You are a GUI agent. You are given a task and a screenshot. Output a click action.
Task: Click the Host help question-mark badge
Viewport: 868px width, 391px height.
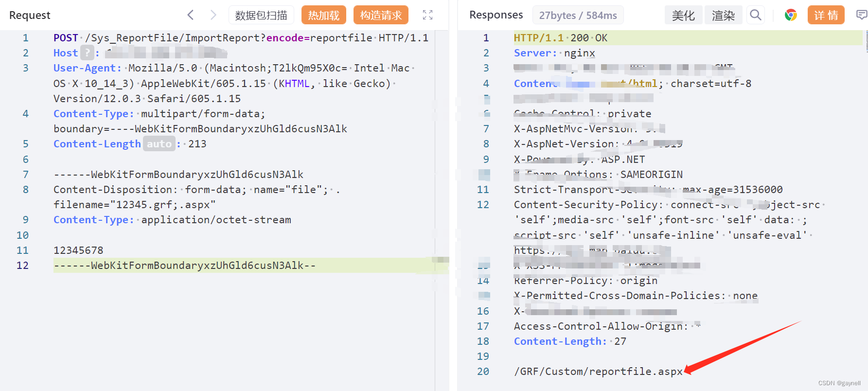pyautogui.click(x=87, y=53)
